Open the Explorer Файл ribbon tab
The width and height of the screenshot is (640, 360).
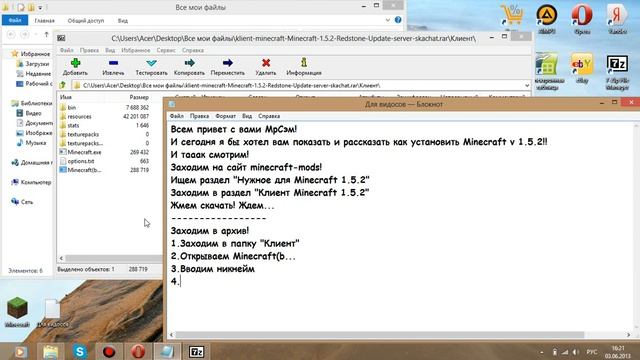(x=15, y=20)
